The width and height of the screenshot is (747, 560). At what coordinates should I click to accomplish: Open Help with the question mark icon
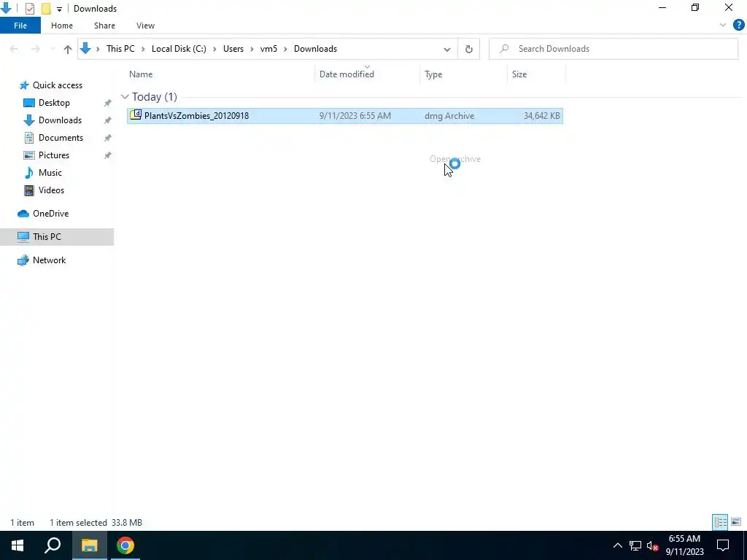pyautogui.click(x=738, y=26)
